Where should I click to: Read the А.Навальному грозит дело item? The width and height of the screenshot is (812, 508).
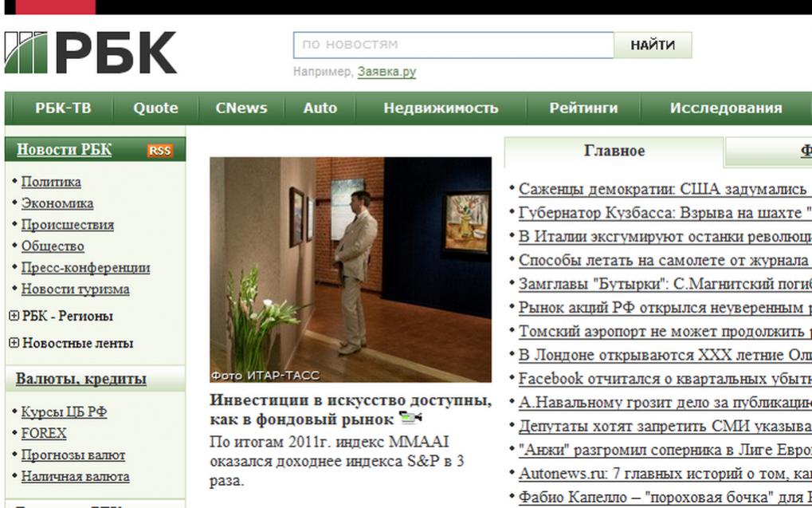coord(665,403)
